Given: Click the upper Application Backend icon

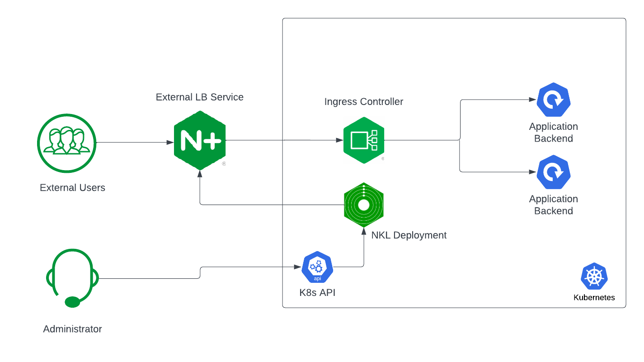Looking at the screenshot, I should 554,100.
